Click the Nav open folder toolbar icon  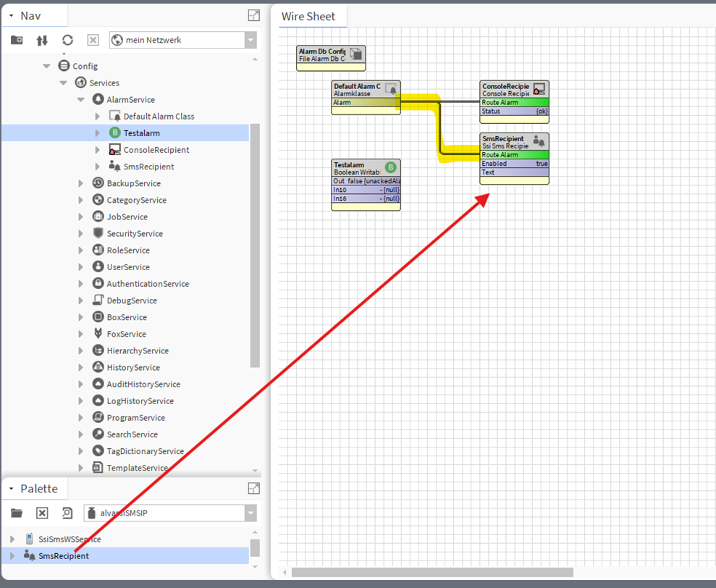[17, 41]
